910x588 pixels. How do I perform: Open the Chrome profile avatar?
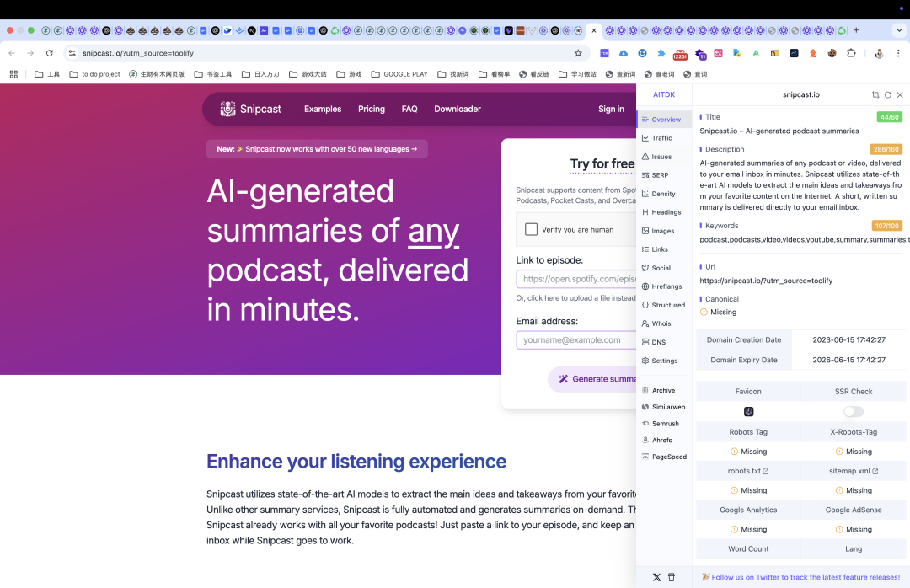point(879,53)
